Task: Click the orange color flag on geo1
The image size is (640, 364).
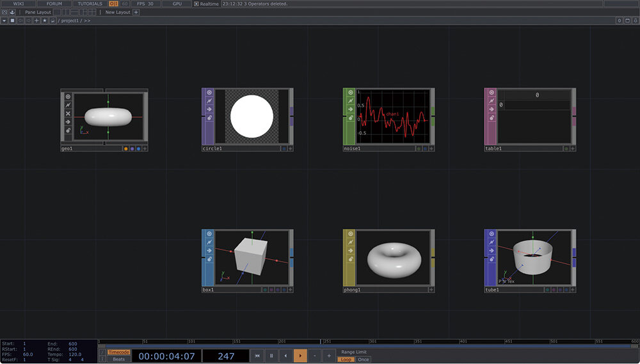Action: (x=125, y=148)
